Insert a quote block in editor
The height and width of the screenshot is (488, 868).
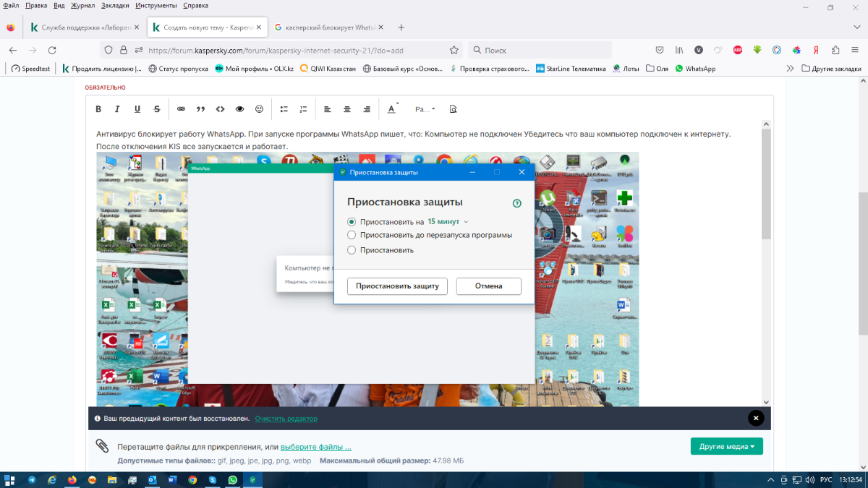click(200, 109)
